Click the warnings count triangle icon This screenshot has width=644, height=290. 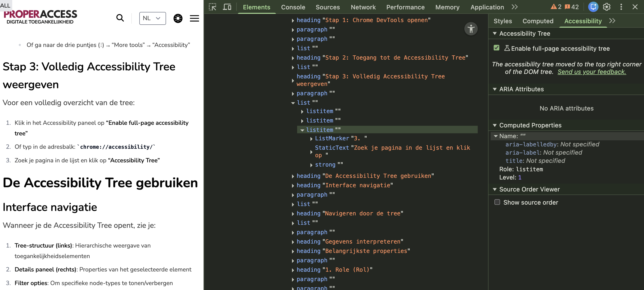coord(553,7)
